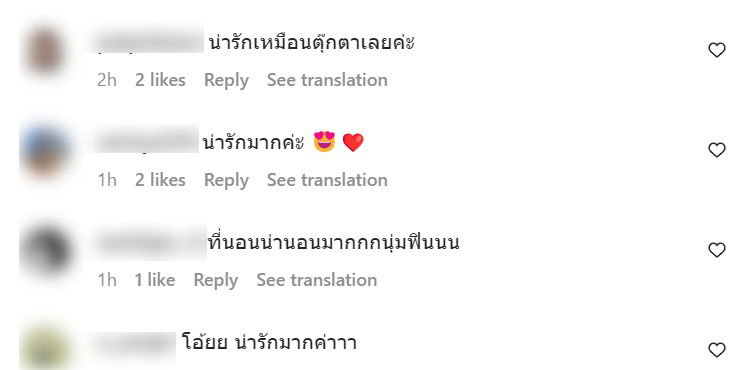The image size is (741, 370).
Task: Open blurred username of fourth commenter
Action: click(x=133, y=345)
